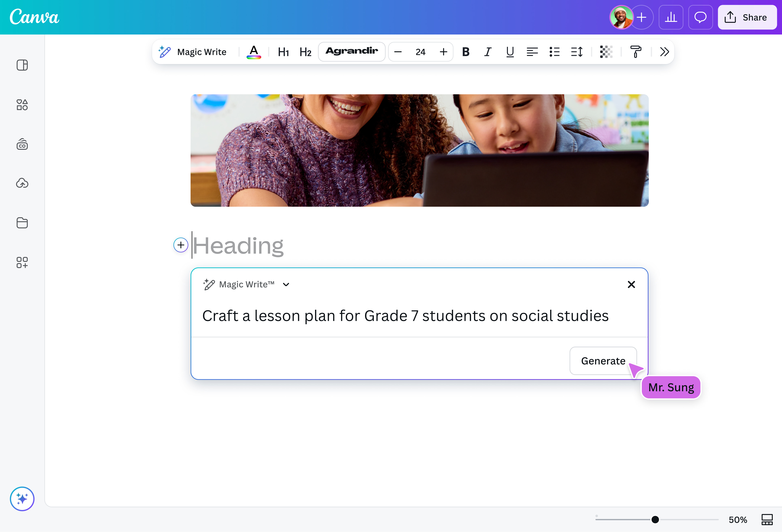
Task: Click the Share button
Action: pyautogui.click(x=747, y=17)
